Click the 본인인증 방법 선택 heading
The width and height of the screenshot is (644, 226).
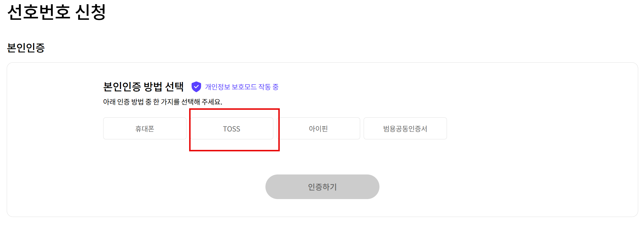click(143, 87)
